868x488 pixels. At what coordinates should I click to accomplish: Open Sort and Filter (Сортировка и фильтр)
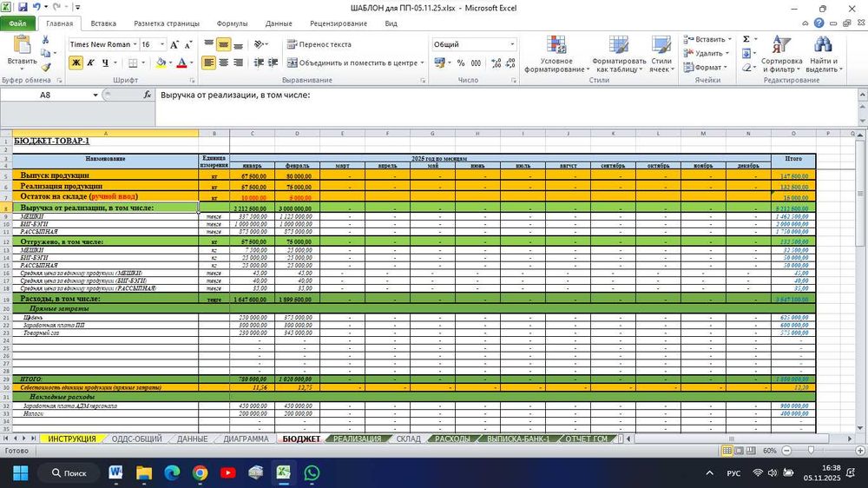(781, 54)
